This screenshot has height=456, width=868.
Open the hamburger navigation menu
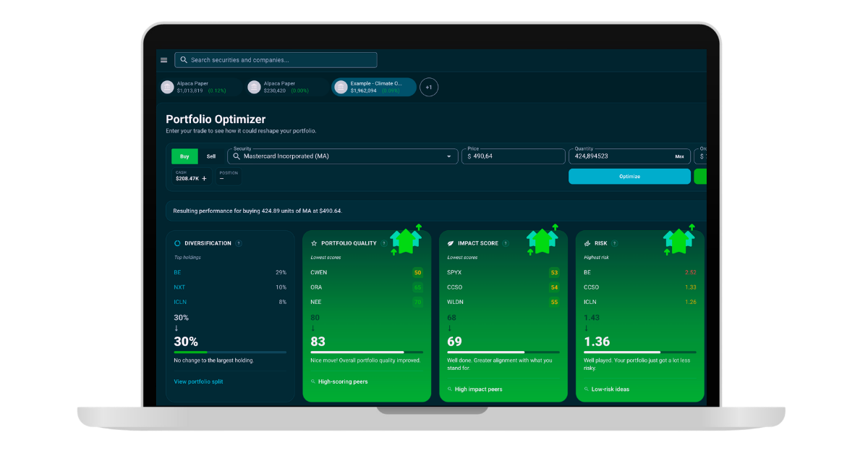coord(164,60)
